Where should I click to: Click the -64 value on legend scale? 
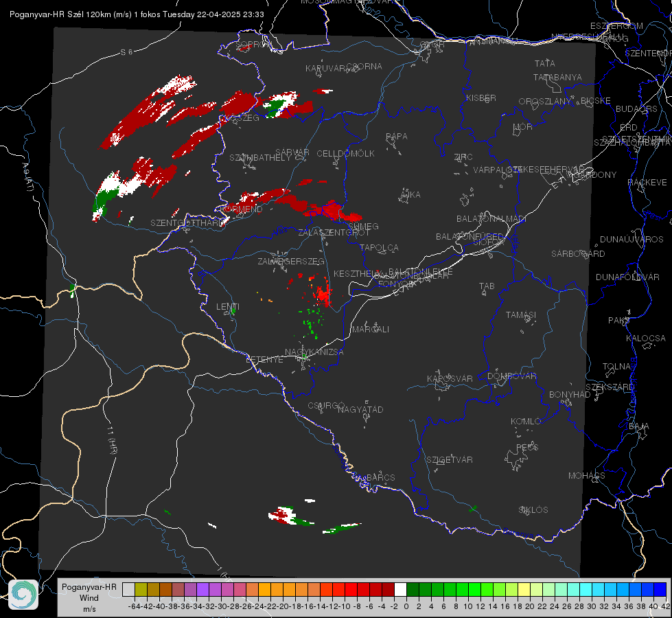coord(134,606)
